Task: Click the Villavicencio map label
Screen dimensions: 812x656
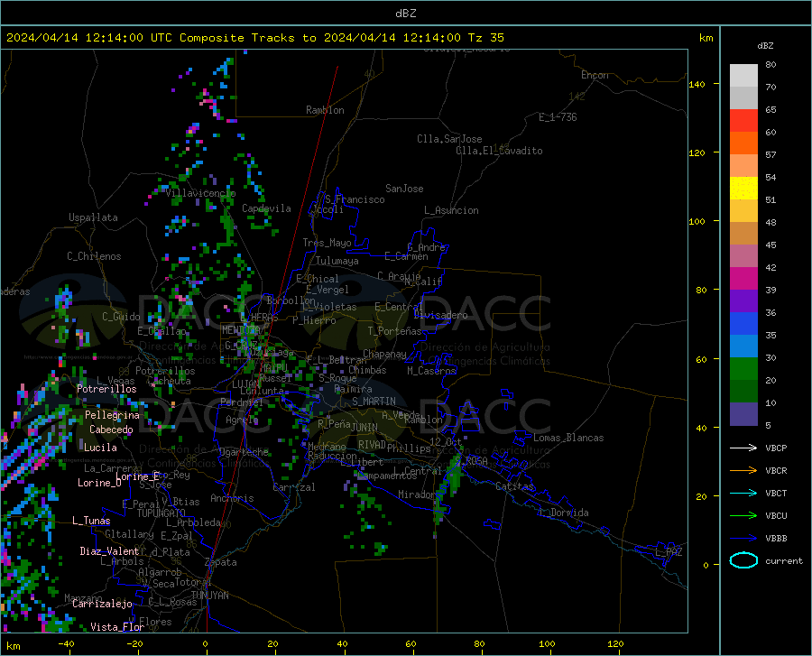Action: (x=200, y=193)
